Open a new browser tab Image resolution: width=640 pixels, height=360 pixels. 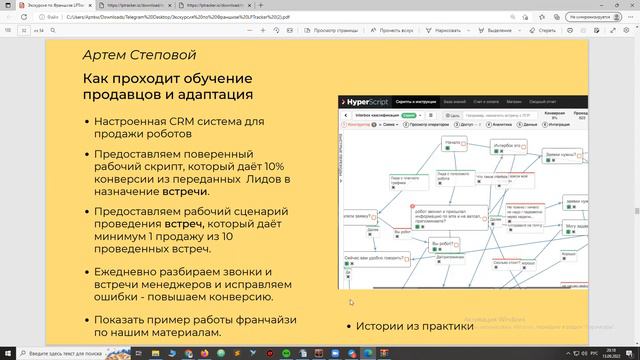tap(261, 5)
